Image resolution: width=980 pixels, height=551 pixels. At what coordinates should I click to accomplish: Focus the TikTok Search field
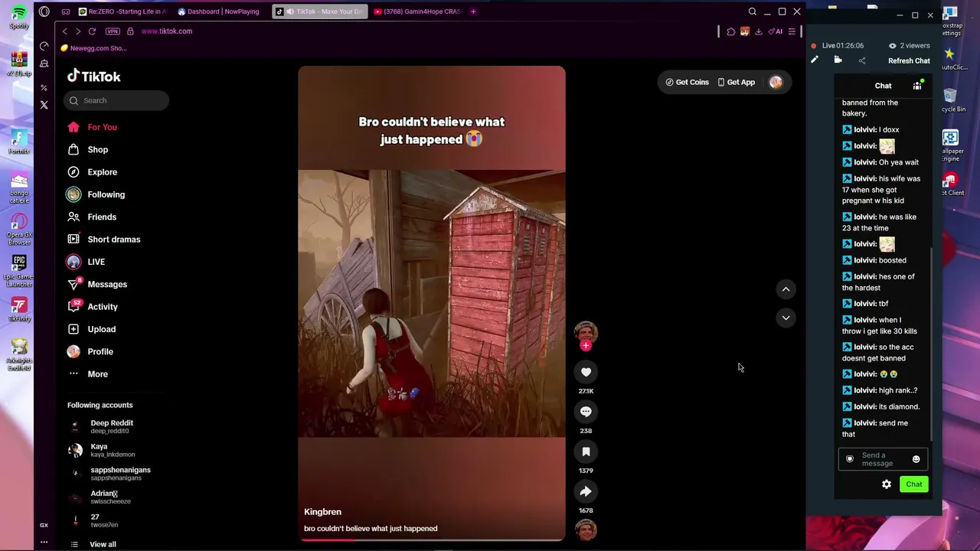click(117, 100)
